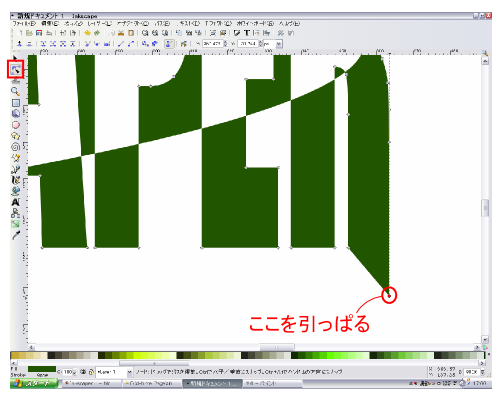Image resolution: width=500 pixels, height=400 pixels.
Task: Select the Pencil freehand tool
Action: click(15, 158)
